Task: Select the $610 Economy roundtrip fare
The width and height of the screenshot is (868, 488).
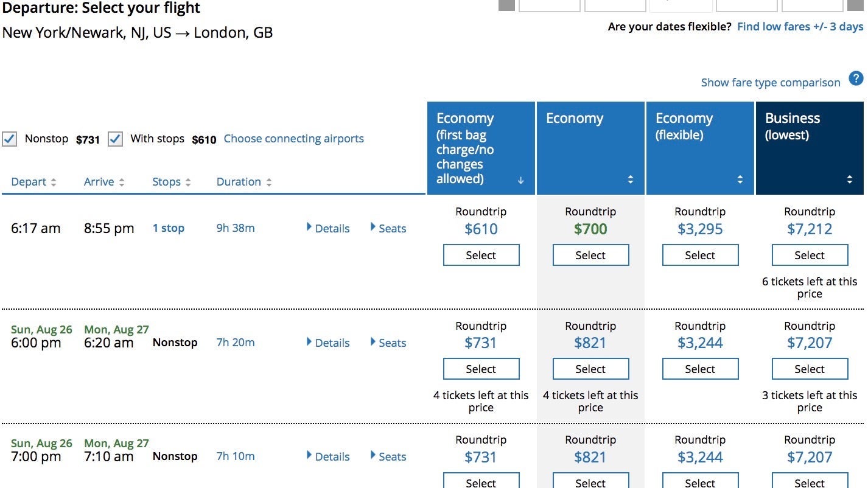Action: (x=481, y=256)
